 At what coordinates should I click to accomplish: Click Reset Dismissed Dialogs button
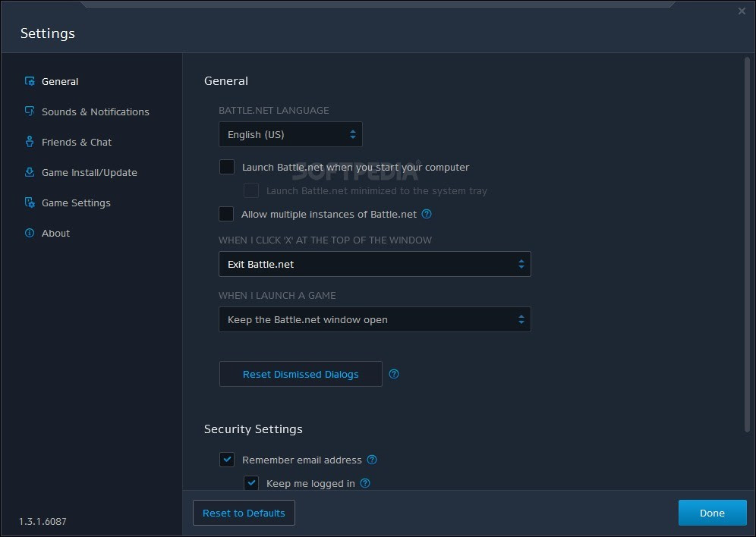tap(301, 374)
